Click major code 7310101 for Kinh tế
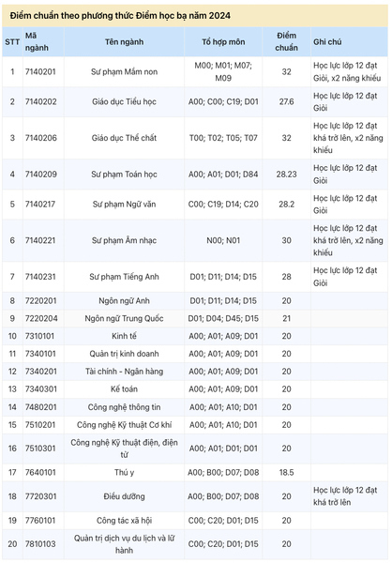This screenshot has height=563, width=392. tap(39, 336)
